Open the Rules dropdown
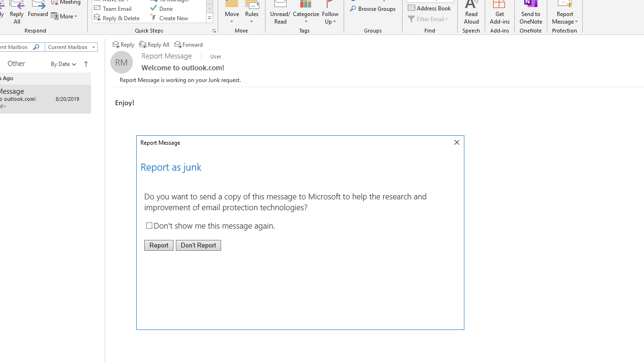644x362 pixels. click(x=252, y=13)
